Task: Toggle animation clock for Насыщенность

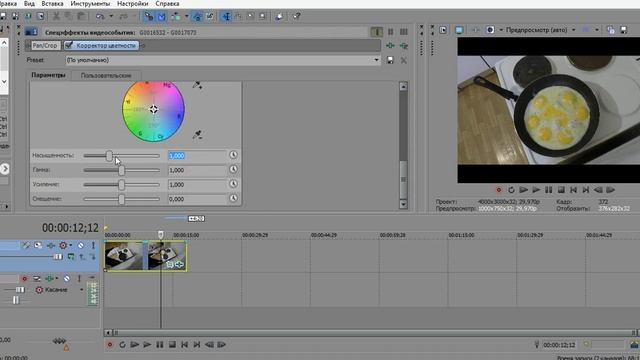Action: click(x=233, y=155)
